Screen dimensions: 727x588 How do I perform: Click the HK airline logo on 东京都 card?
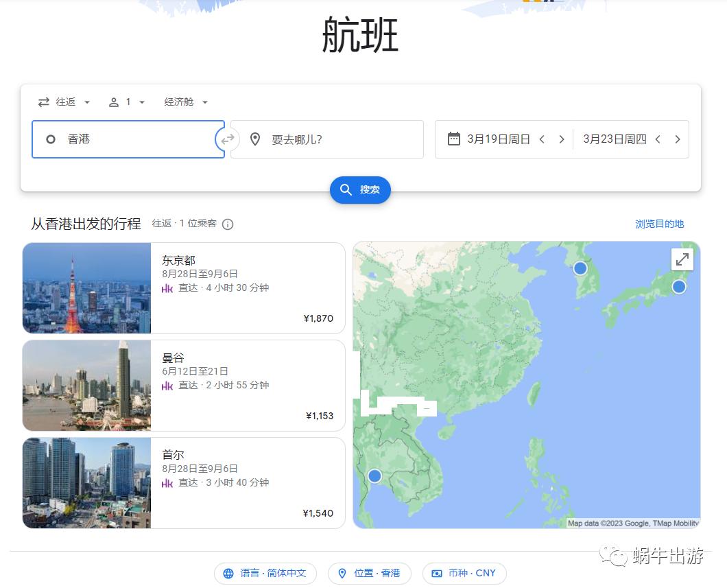(x=167, y=287)
